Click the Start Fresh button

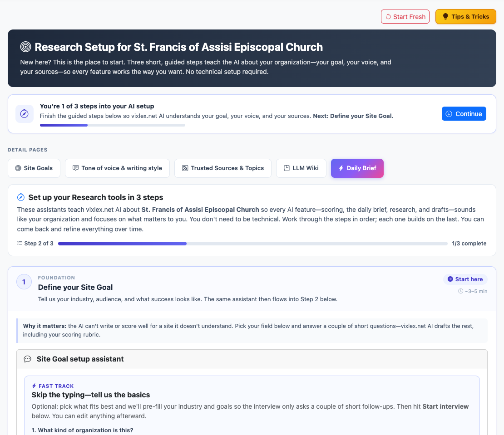(x=405, y=17)
